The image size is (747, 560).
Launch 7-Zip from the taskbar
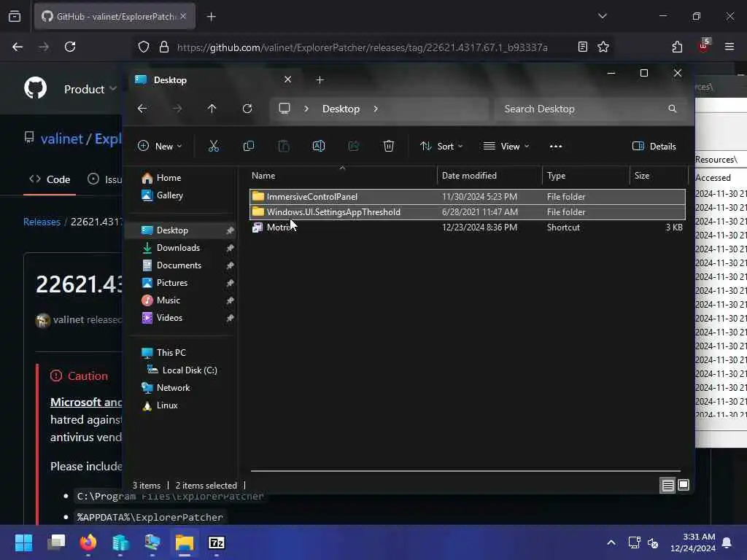click(216, 542)
